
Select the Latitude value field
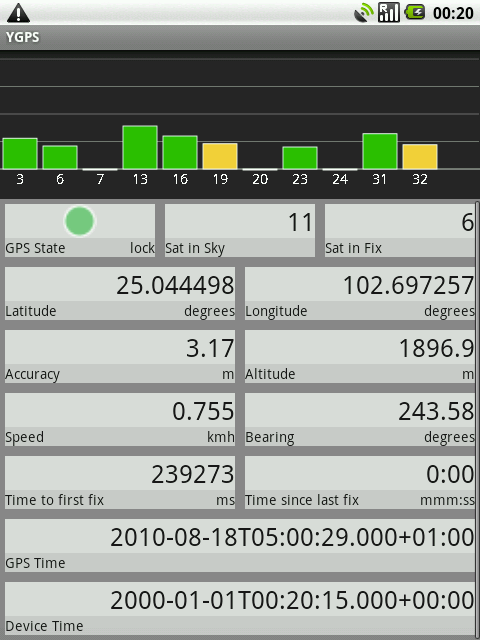pos(120,293)
